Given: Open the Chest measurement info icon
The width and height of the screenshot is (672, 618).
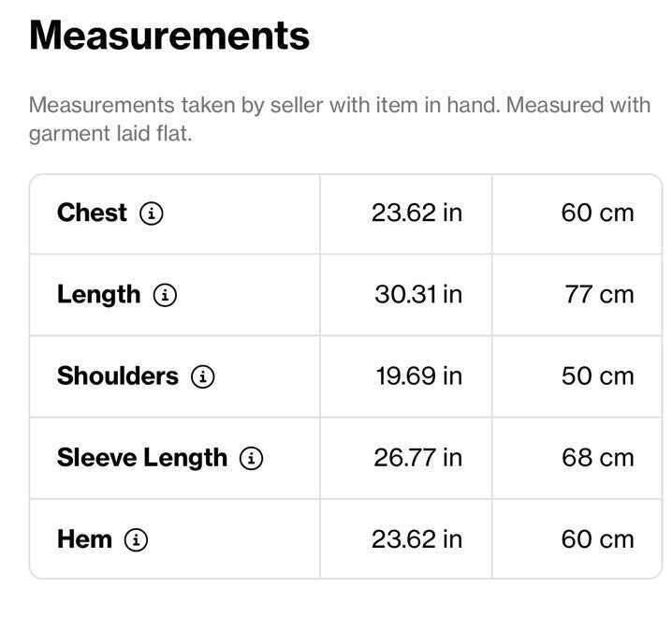Looking at the screenshot, I should 152,213.
